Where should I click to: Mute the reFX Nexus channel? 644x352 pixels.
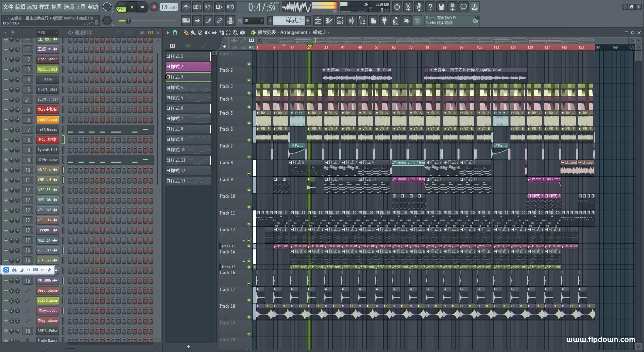(x=6, y=130)
